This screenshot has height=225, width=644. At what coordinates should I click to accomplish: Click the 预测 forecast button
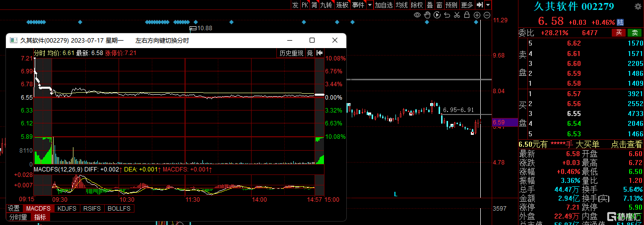(451, 5)
